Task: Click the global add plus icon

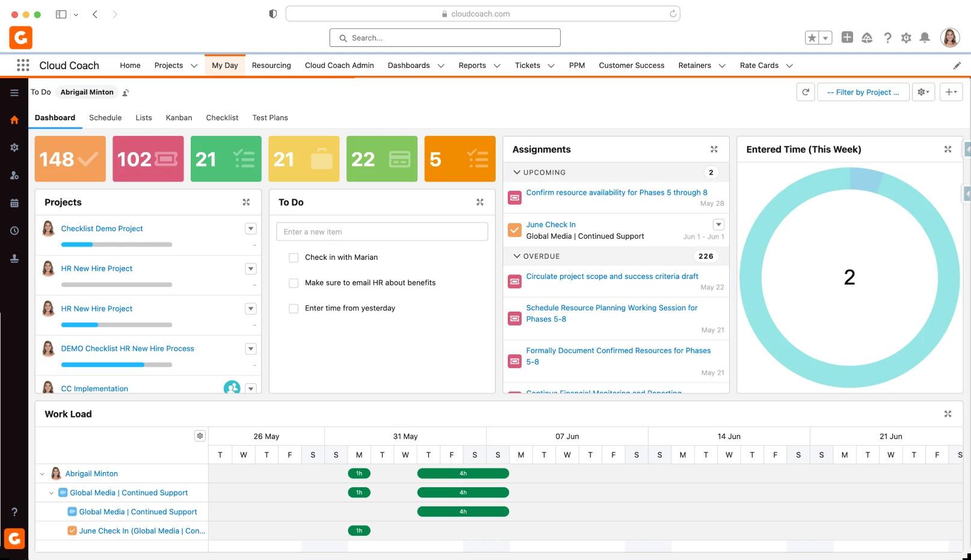Action: point(847,37)
